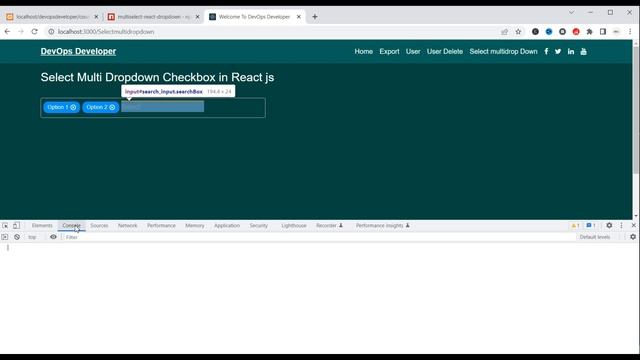Viewport: 640px width, 360px height.
Task: Close the Welcome To DevOps Developer tab
Action: [299, 17]
